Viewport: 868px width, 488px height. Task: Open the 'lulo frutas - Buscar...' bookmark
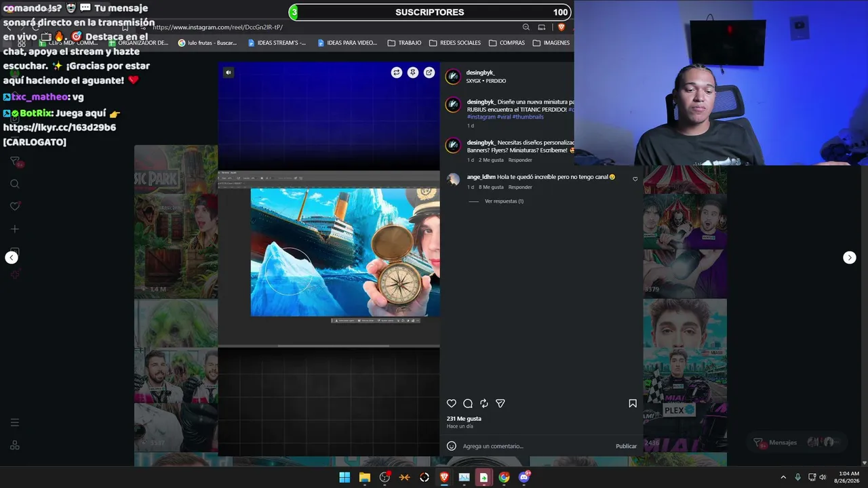click(x=208, y=43)
